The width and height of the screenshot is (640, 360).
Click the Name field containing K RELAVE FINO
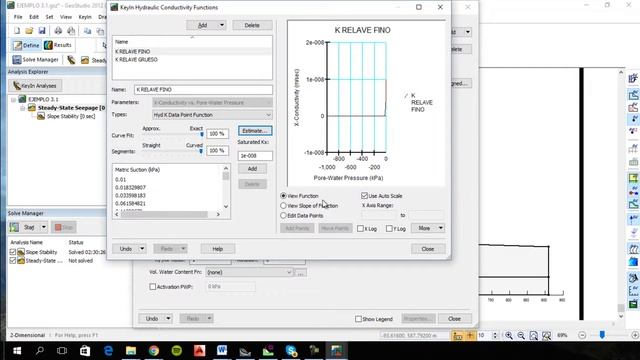(203, 89)
